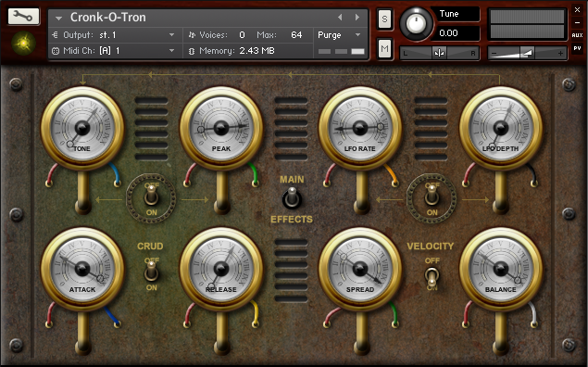Viewport: 588px width, 367px height.
Task: Click the Tune value field 0.00
Action: coord(455,33)
